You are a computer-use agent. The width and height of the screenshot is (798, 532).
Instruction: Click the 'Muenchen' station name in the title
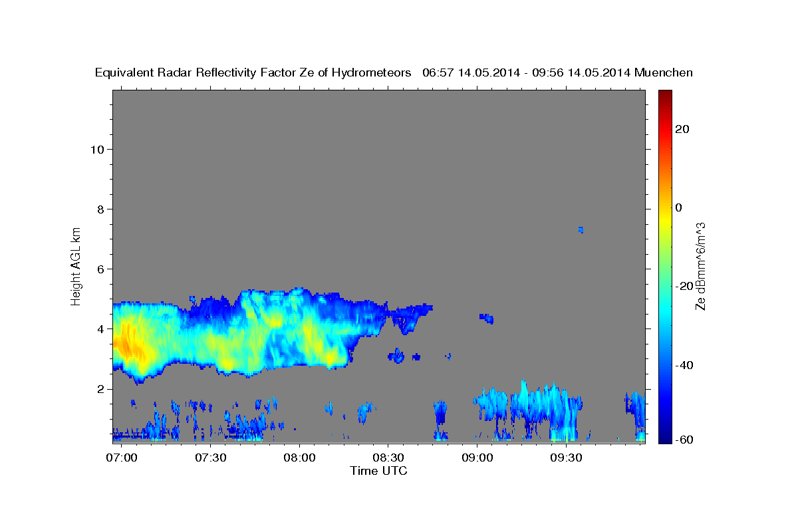pos(664,73)
